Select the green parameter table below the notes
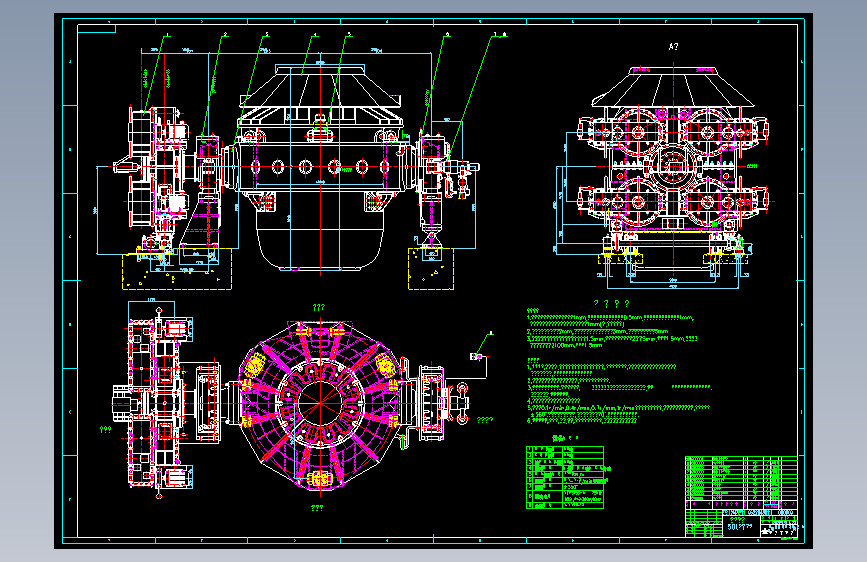The image size is (867, 562). (x=565, y=477)
